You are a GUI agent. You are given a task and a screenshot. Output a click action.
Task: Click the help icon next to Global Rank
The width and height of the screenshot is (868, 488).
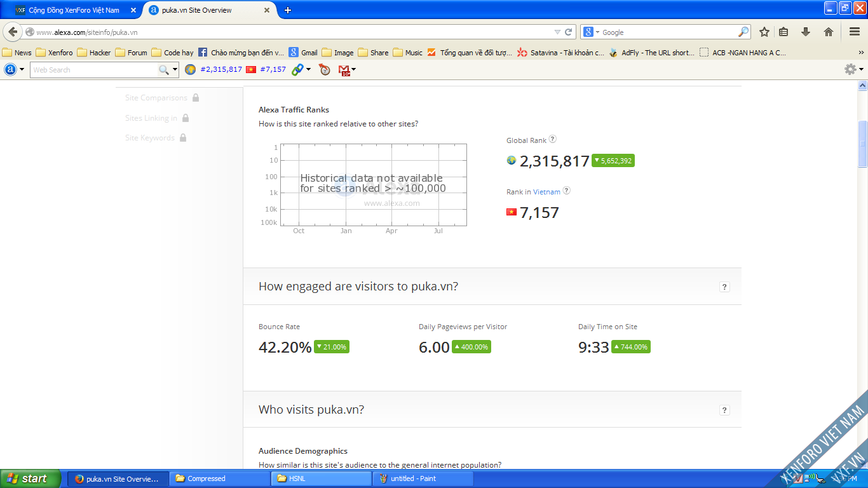[553, 140]
